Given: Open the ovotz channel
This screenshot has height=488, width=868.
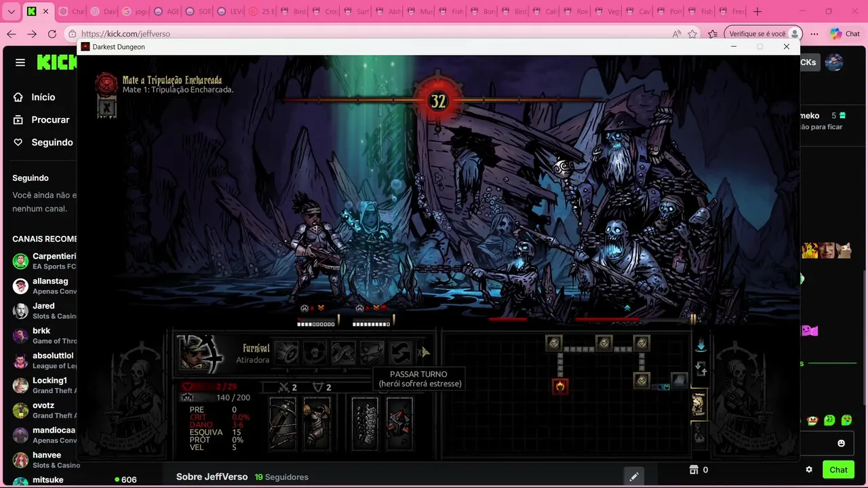Looking at the screenshot, I should point(43,410).
